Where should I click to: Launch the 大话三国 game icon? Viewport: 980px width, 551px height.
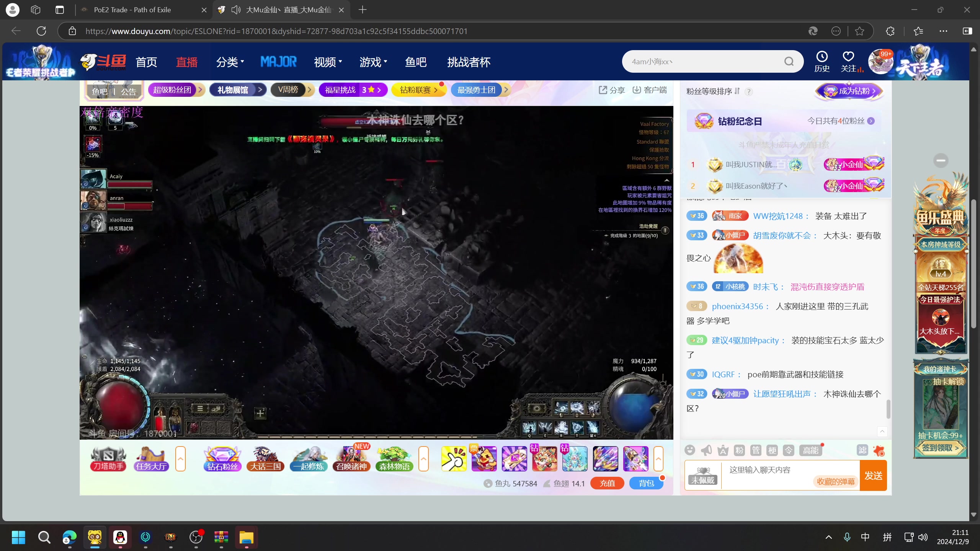click(265, 458)
